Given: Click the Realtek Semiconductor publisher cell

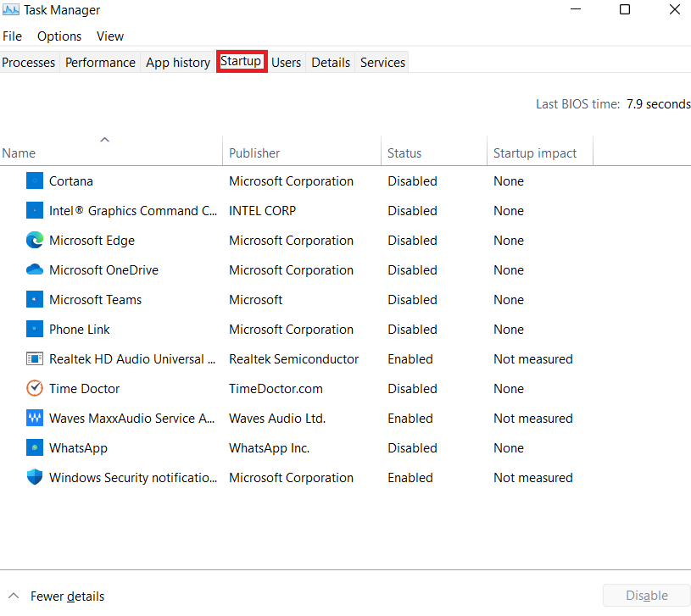Looking at the screenshot, I should [294, 359].
